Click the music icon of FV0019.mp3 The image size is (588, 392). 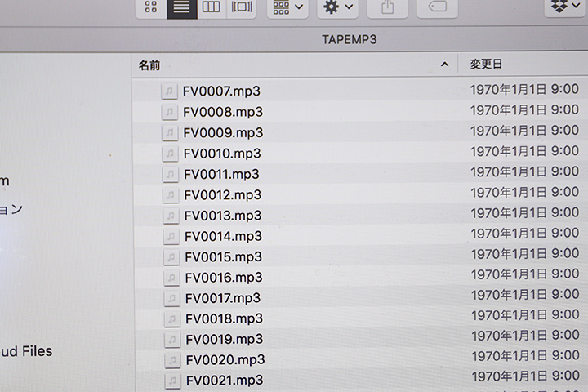[x=172, y=340]
